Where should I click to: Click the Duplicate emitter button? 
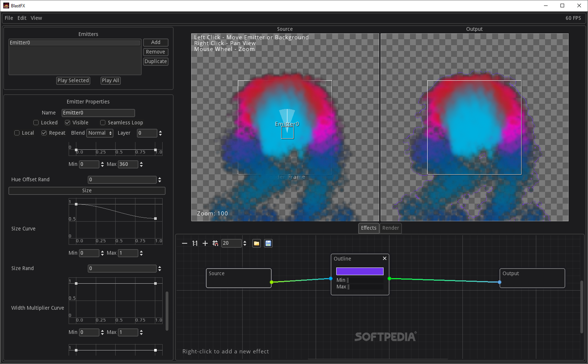(156, 61)
